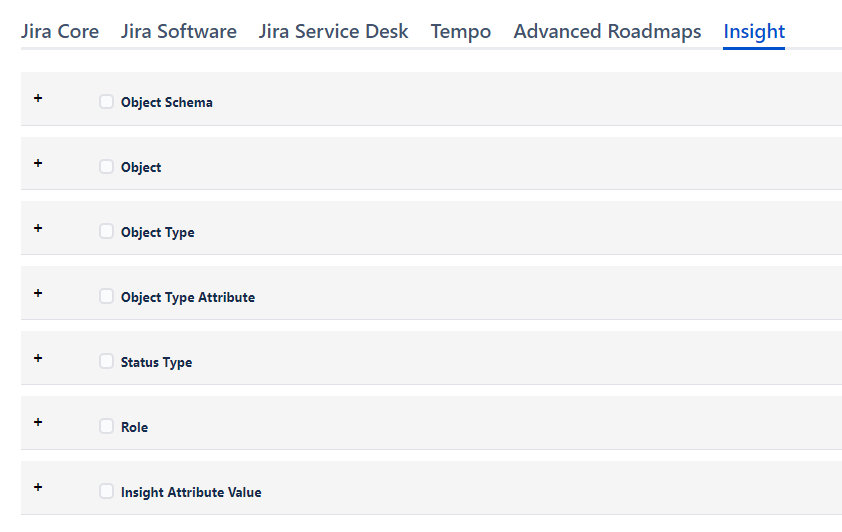Enable the Object Type checkbox
This screenshot has height=532, width=842.
pyautogui.click(x=106, y=231)
